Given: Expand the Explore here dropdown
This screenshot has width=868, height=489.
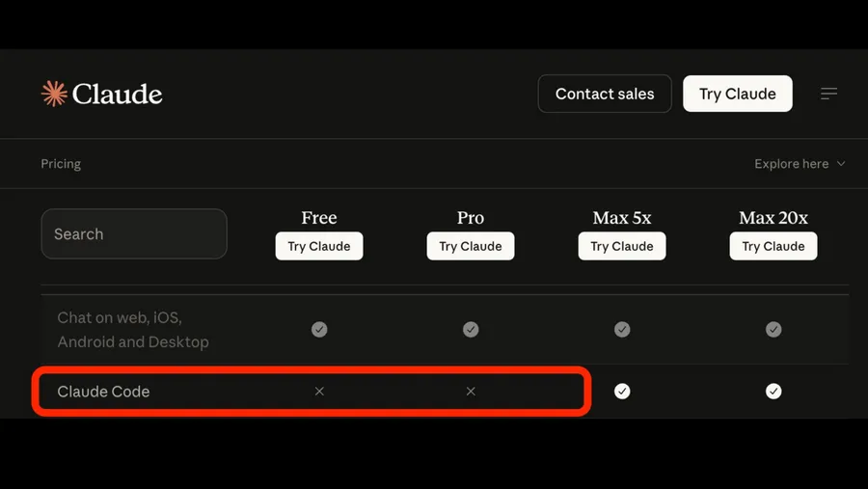Looking at the screenshot, I should coord(800,164).
